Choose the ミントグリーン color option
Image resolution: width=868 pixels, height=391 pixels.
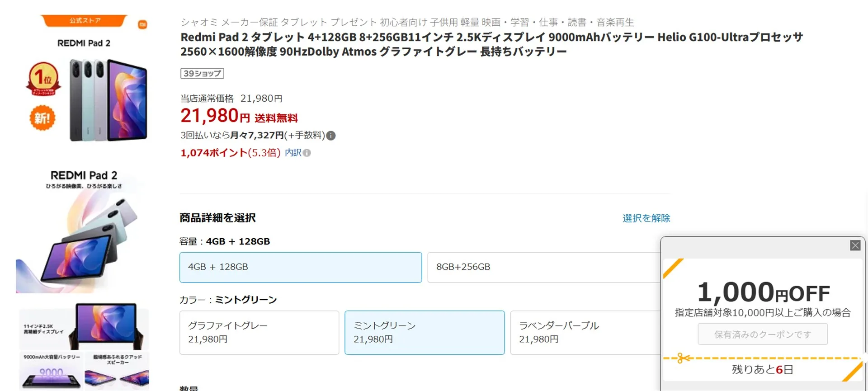click(425, 332)
